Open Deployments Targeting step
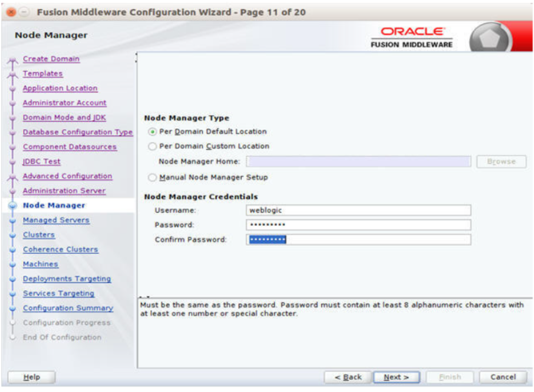Image resolution: width=534 pixels, height=392 pixels. click(67, 279)
